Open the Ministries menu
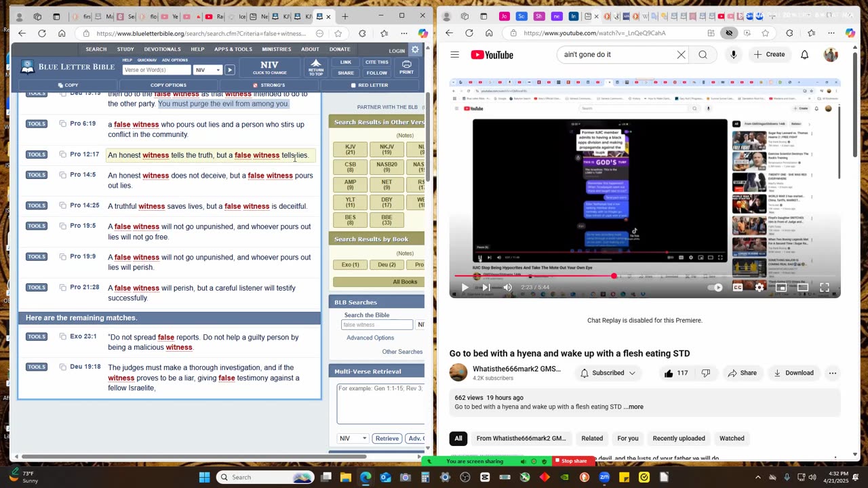This screenshot has height=488, width=868. (x=276, y=49)
